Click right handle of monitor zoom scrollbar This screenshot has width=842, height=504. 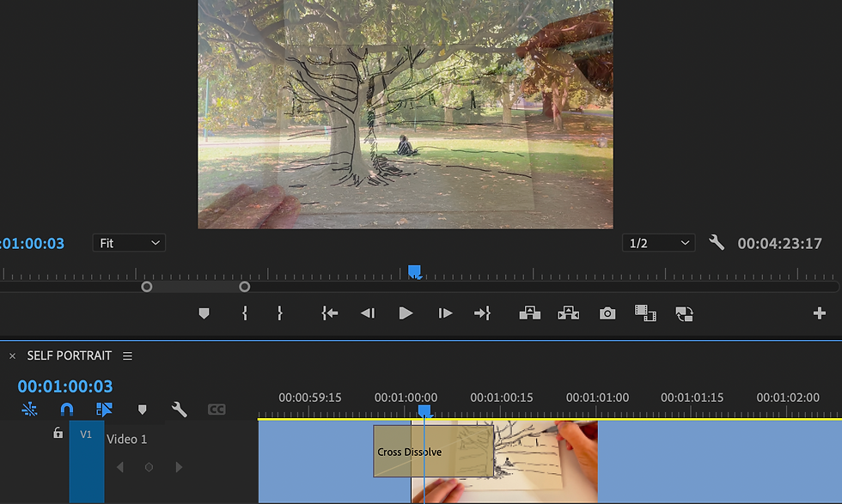pyautogui.click(x=244, y=287)
